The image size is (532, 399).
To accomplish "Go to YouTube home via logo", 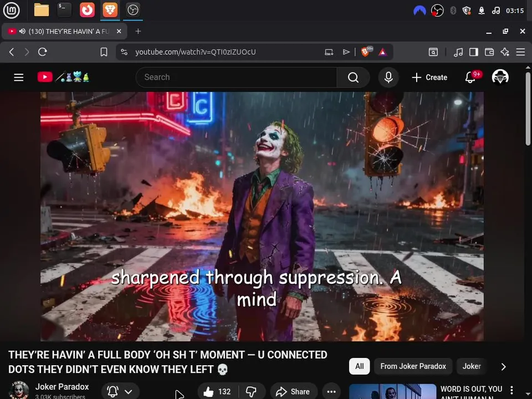I will tap(63, 77).
